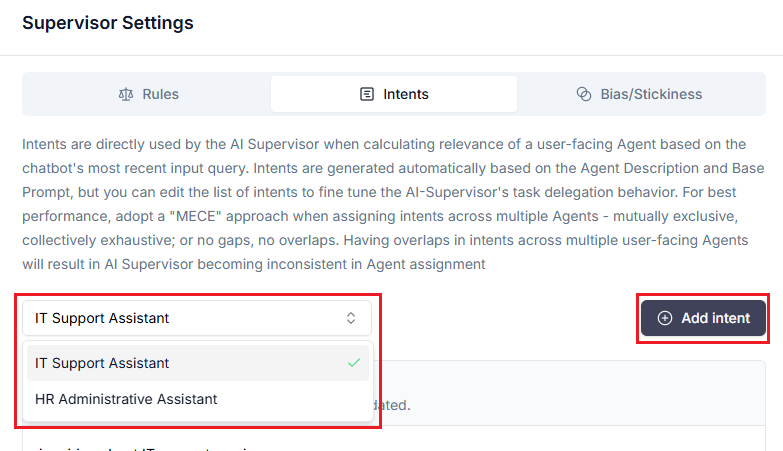Image resolution: width=783 pixels, height=451 pixels.
Task: Click the green checkmark beside IT Support Assistant
Action: tap(353, 363)
